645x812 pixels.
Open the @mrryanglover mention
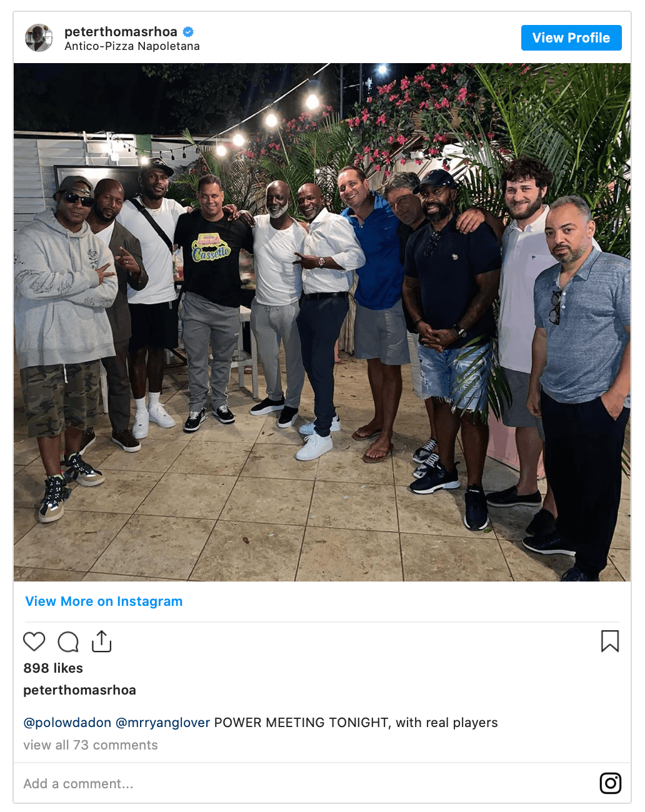coord(163,723)
